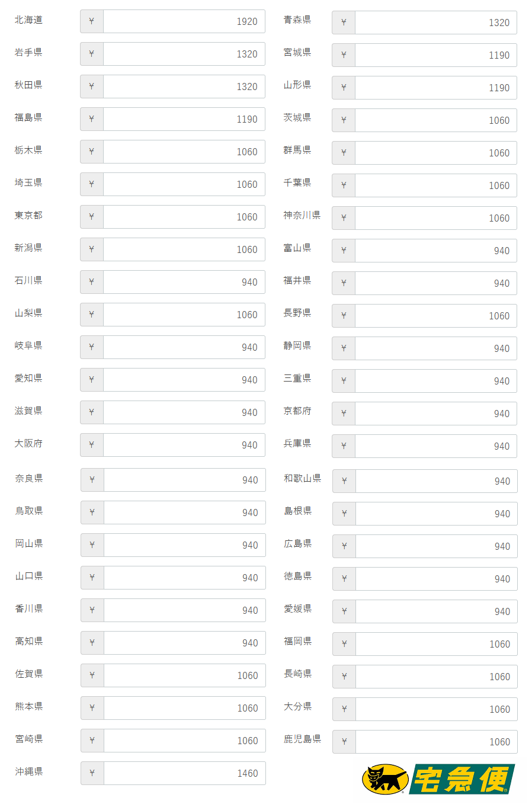Click the yen icon beside 北海道

tap(92, 21)
